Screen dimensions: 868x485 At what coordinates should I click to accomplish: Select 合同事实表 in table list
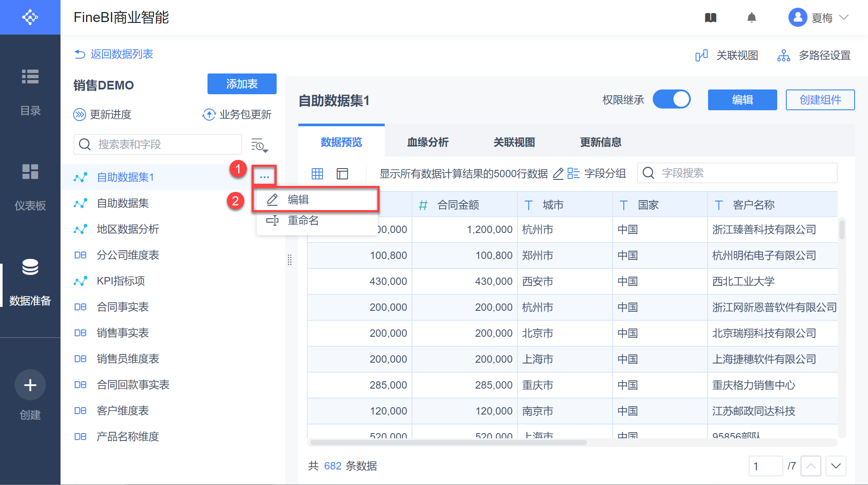tap(123, 307)
